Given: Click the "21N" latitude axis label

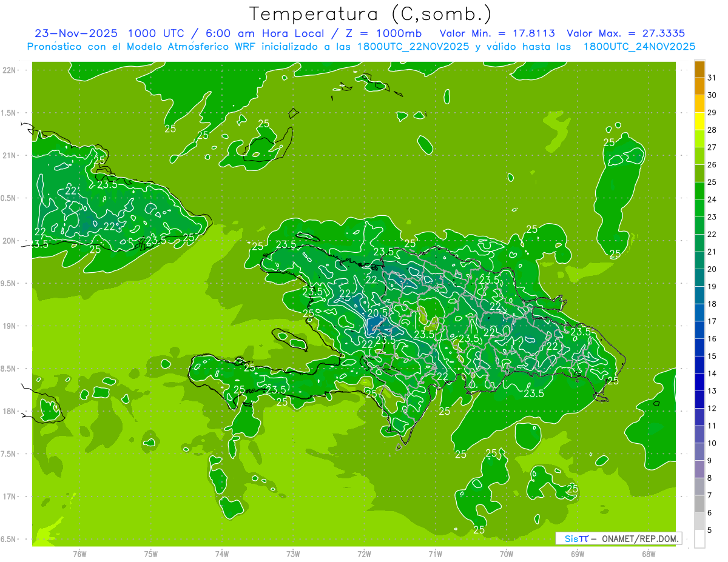Looking at the screenshot, I should [8, 156].
